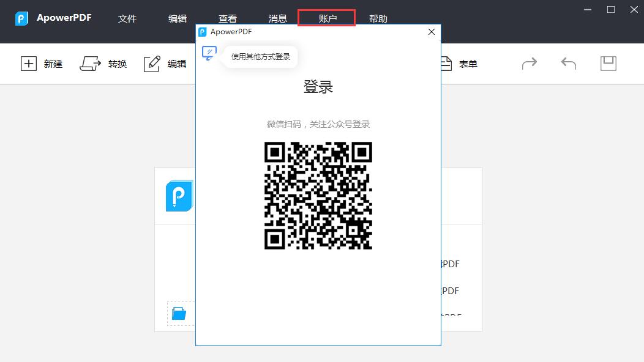Open the 查看 menu

228,18
